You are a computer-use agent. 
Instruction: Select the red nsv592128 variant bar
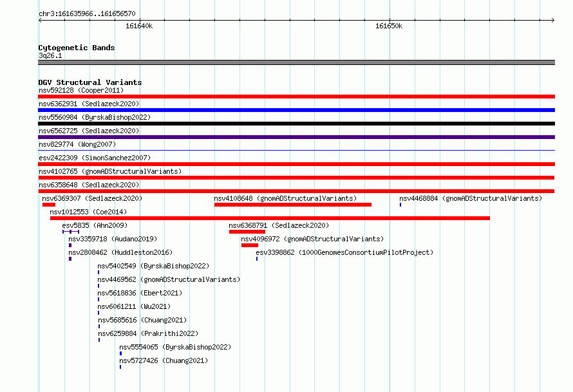pos(296,97)
